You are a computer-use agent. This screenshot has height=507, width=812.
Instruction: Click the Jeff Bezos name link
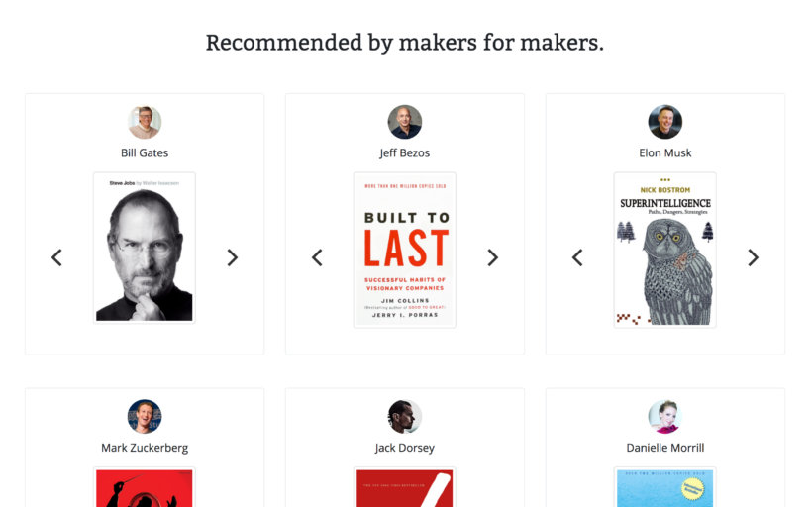click(x=405, y=152)
